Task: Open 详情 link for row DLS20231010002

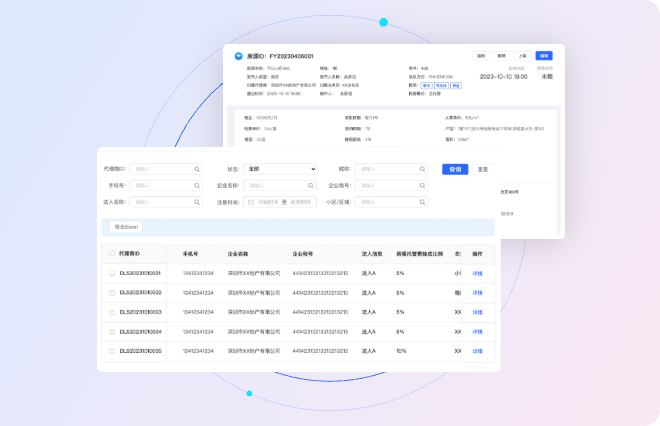Action: coord(477,292)
